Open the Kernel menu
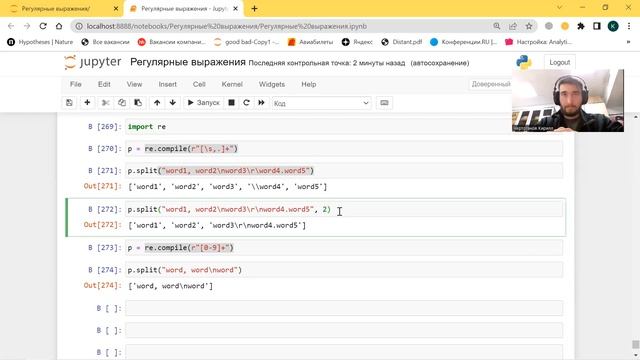This screenshot has height=360, width=640. click(x=232, y=84)
